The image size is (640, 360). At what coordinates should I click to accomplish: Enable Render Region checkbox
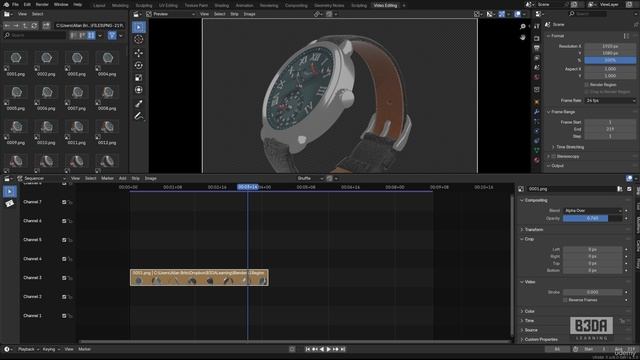587,84
